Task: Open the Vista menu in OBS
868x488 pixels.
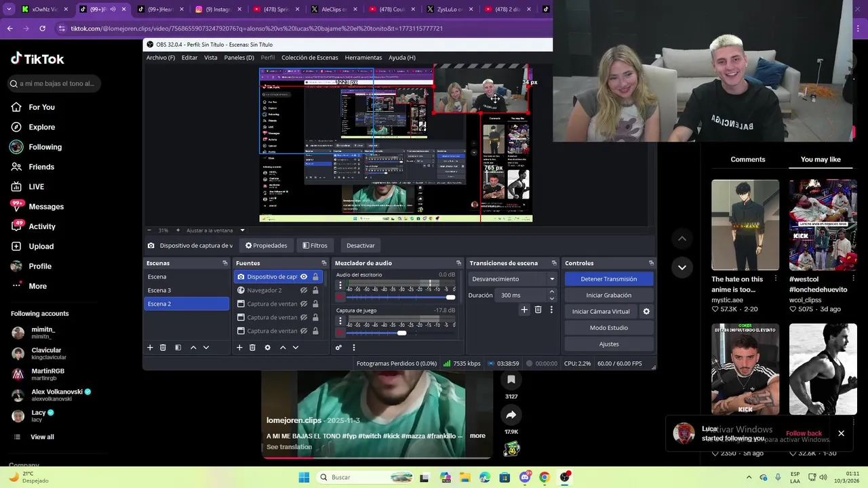Action: [211, 58]
